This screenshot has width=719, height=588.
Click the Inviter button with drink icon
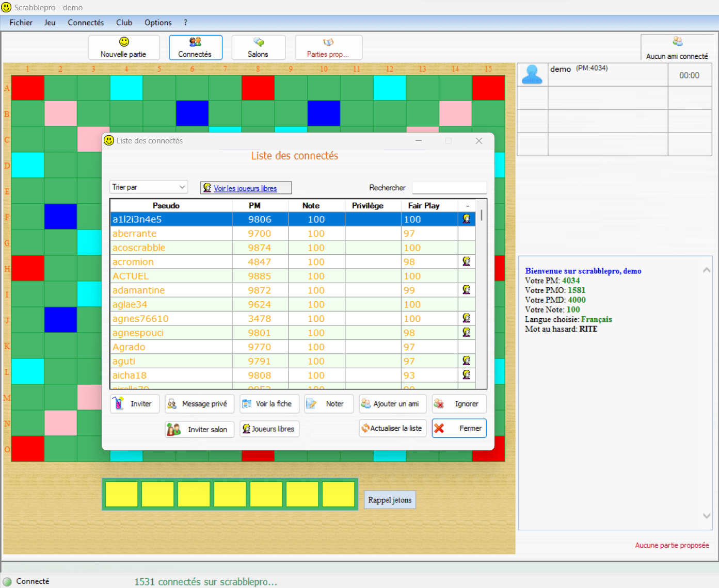pyautogui.click(x=135, y=404)
